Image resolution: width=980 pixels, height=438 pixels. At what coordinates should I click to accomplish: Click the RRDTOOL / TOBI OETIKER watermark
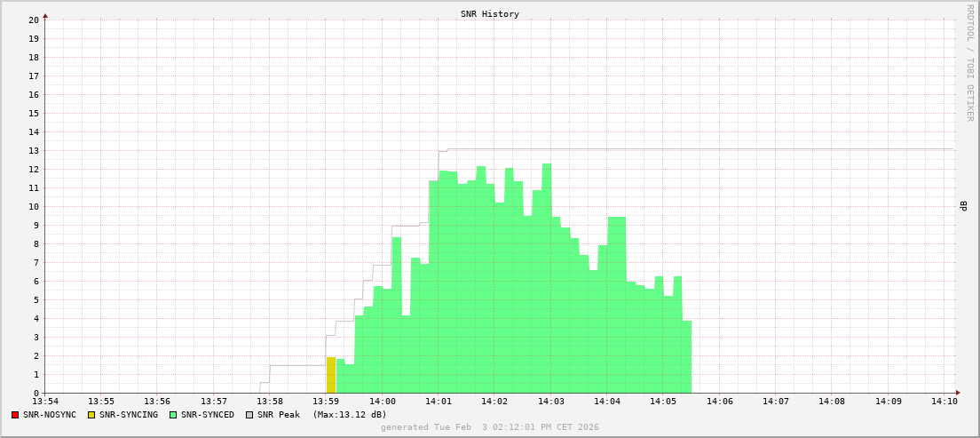pos(969,62)
